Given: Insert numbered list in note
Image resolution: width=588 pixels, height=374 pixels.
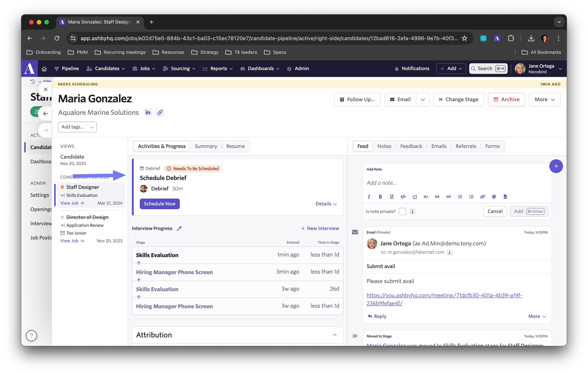Looking at the screenshot, I should (460, 197).
